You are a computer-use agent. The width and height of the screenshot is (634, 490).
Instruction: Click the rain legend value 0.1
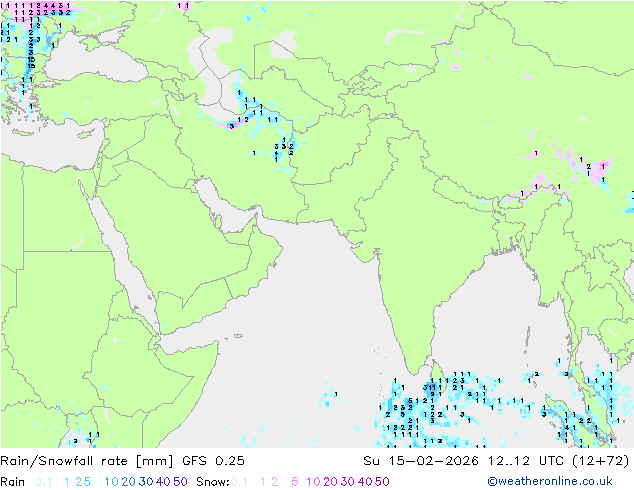click(43, 482)
